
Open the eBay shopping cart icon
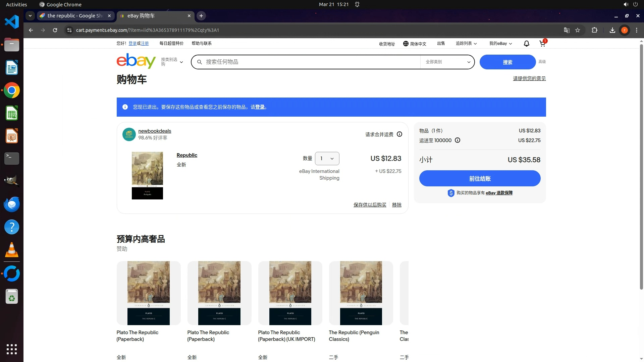coord(542,44)
